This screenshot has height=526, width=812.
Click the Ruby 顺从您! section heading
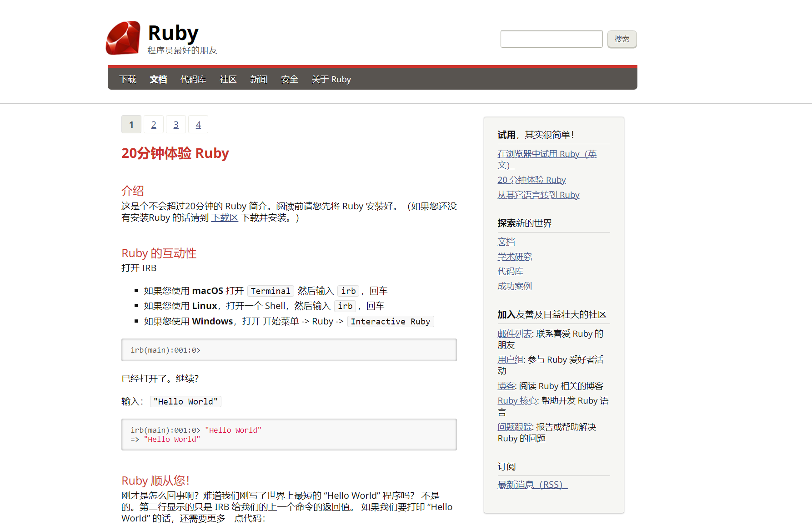(155, 480)
